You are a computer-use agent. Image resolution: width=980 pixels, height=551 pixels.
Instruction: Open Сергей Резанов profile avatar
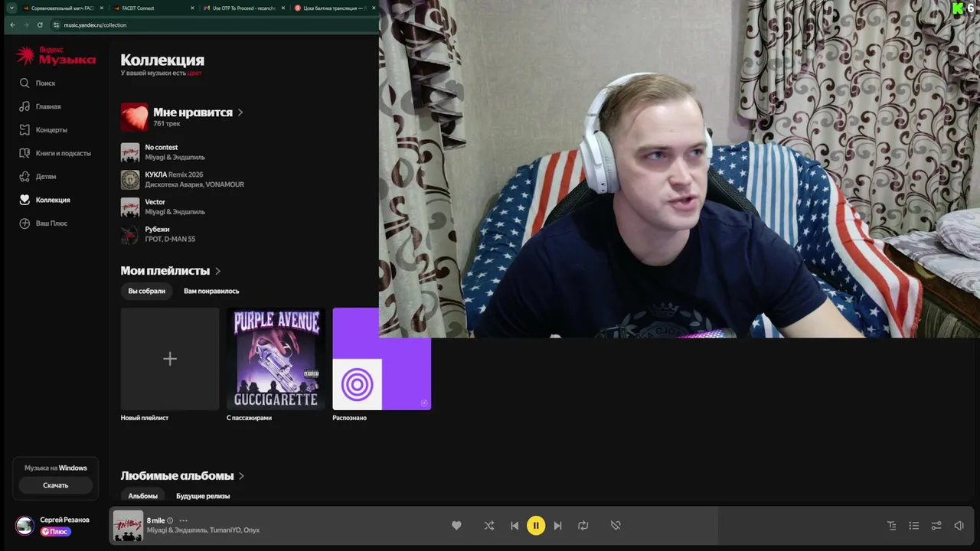click(24, 526)
